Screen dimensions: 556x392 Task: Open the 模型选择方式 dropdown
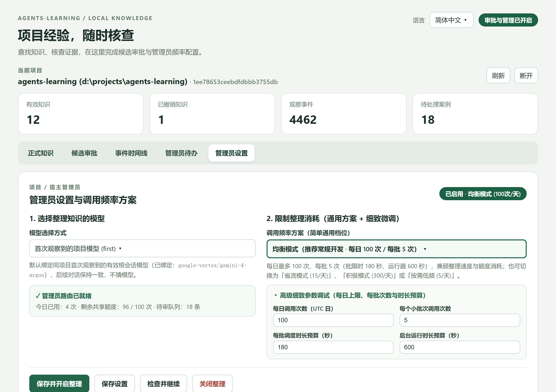(142, 248)
